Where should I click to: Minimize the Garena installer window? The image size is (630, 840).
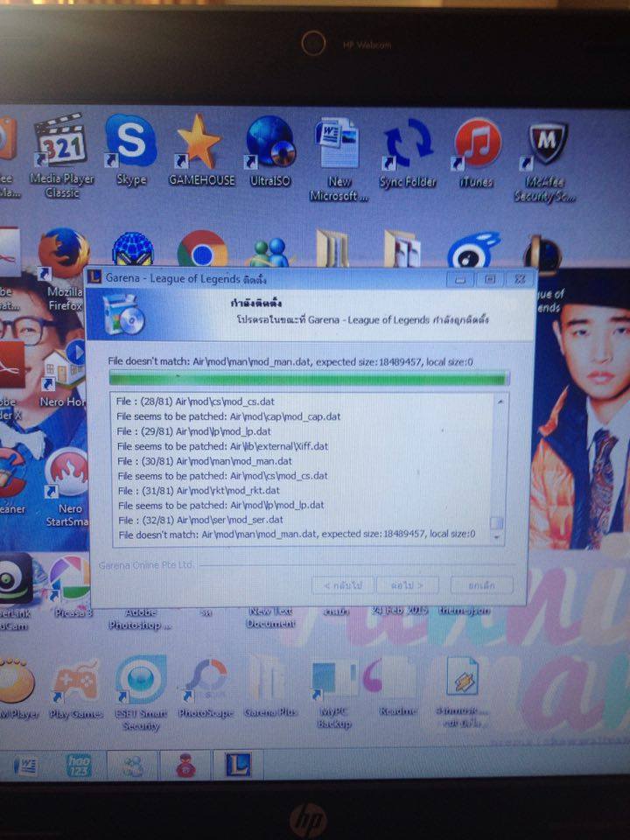459,279
